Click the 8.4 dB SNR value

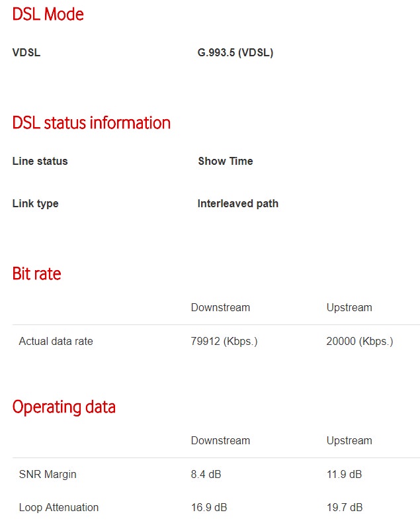tap(206, 474)
